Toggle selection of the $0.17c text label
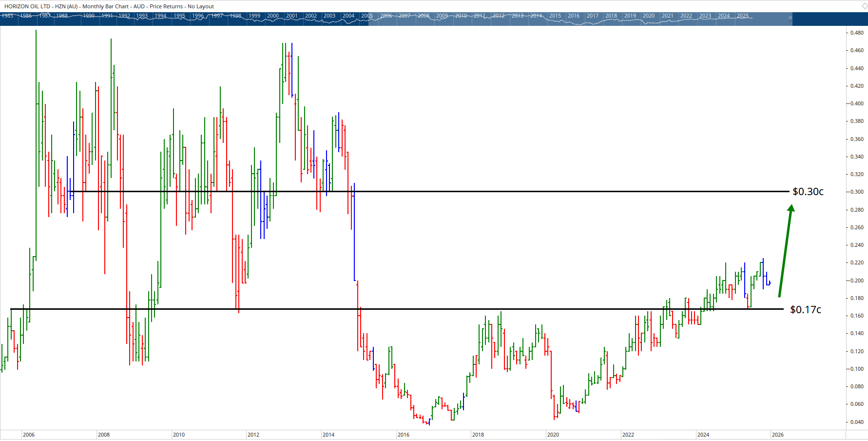 [x=807, y=309]
